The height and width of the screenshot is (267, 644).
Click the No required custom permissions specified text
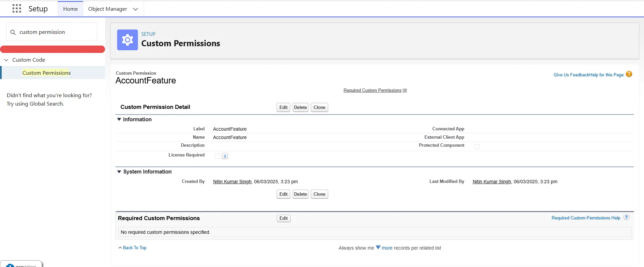pyautogui.click(x=165, y=232)
